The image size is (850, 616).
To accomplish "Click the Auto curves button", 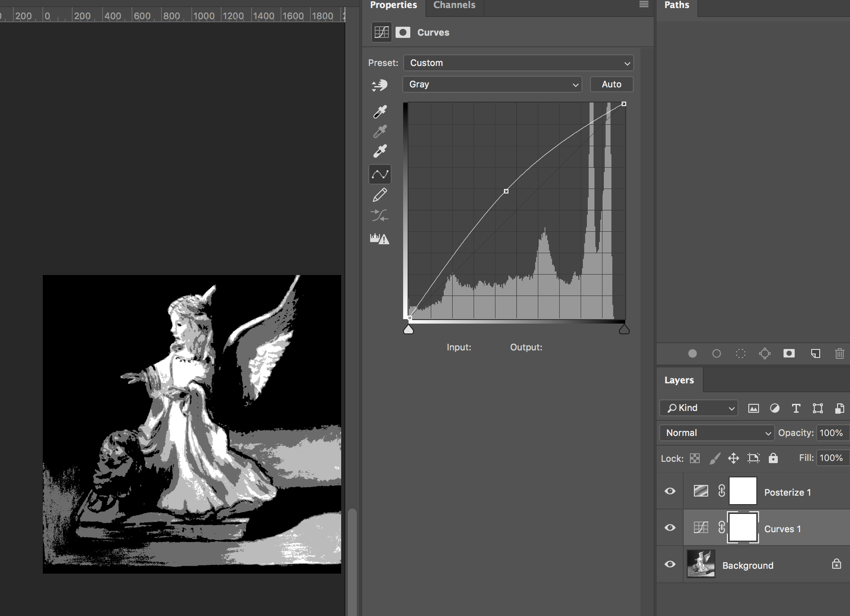I will (611, 84).
